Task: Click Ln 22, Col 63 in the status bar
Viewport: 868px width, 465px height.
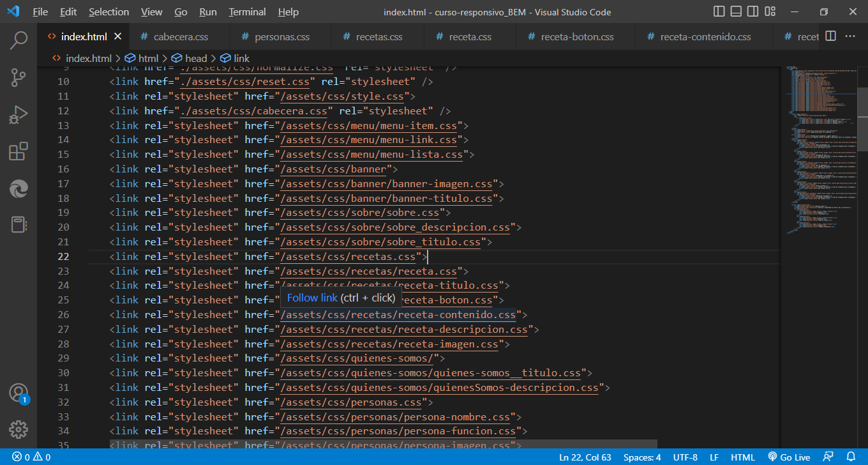Action: pos(585,457)
